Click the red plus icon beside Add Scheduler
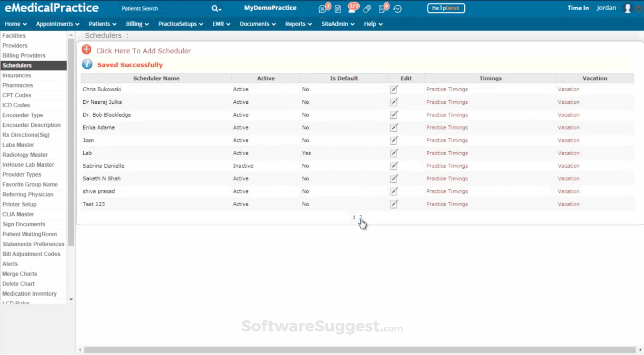The image size is (644, 355). click(x=86, y=49)
